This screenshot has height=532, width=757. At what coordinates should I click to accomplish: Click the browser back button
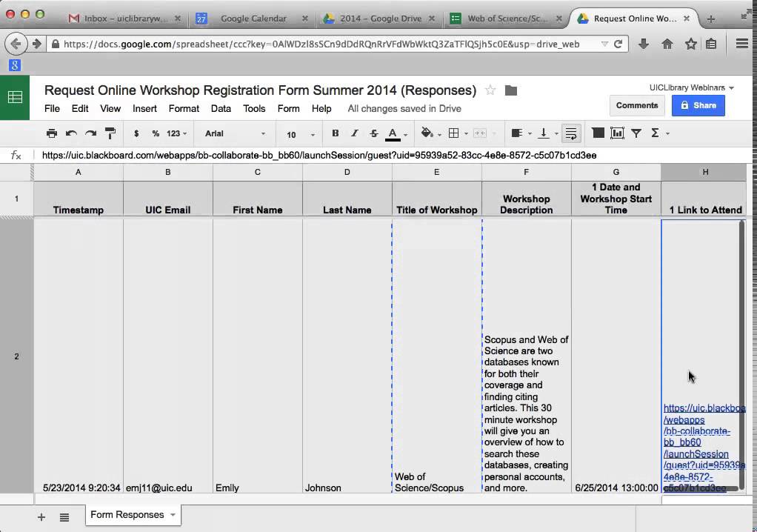point(16,44)
